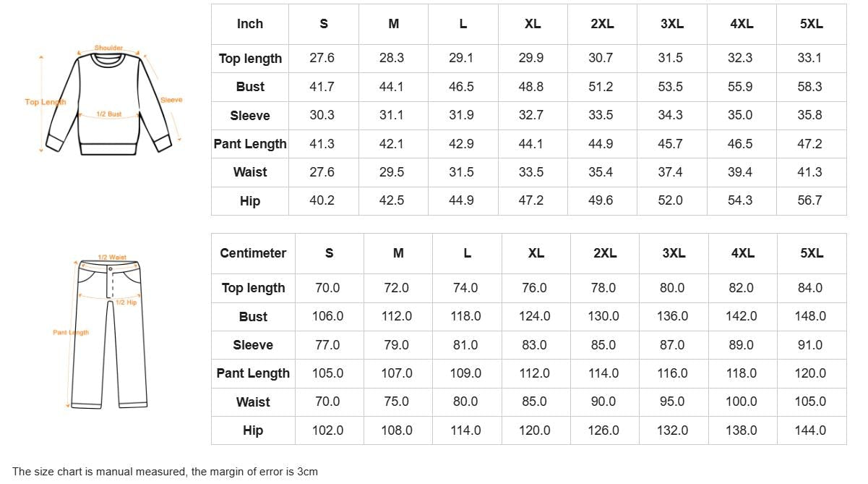Viewport: 868px width, 484px height.
Task: Select the Pant Length row label in Inch table
Action: pos(250,144)
